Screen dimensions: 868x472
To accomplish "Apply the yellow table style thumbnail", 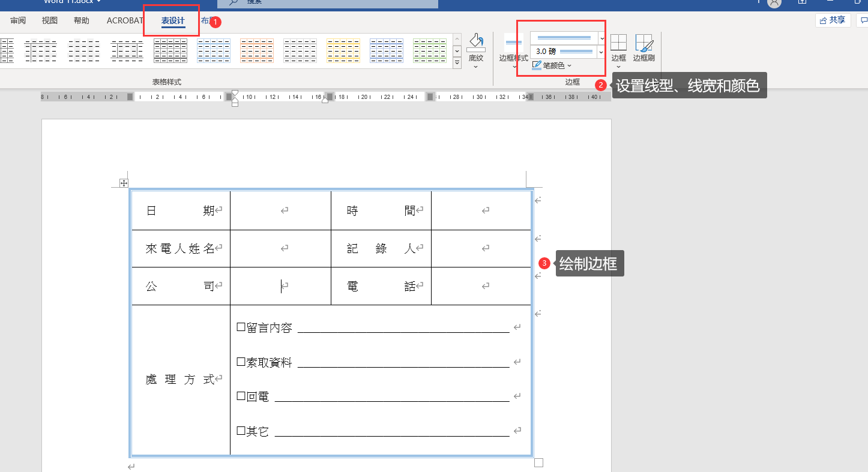I will [343, 50].
